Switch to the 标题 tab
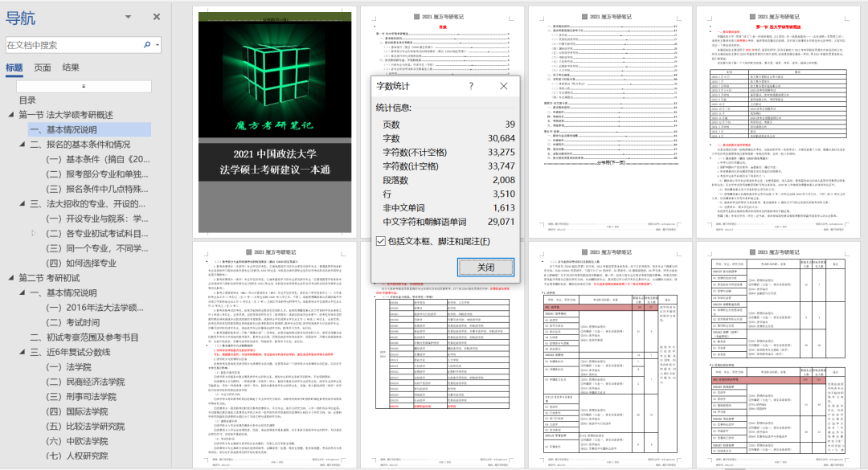Viewport: 868px width, 470px height. pyautogui.click(x=14, y=67)
